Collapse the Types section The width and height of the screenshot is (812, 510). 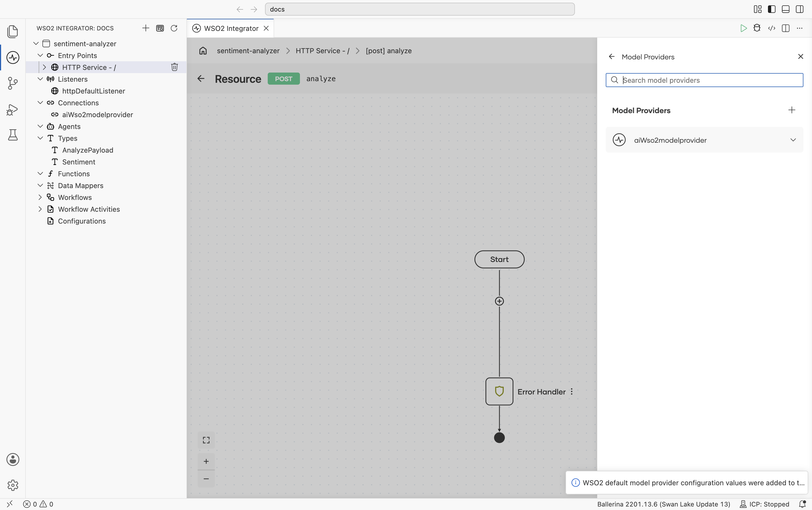coord(40,138)
